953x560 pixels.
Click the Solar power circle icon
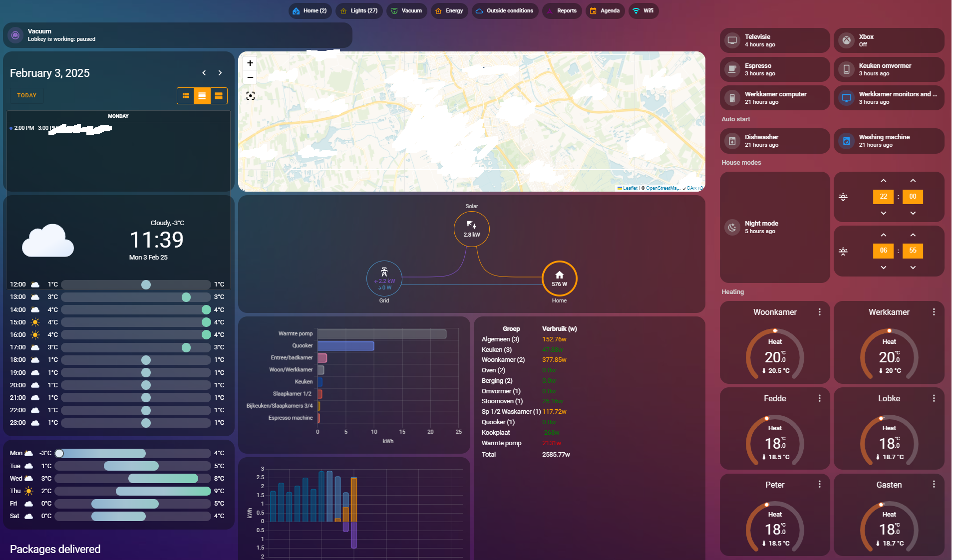point(471,229)
